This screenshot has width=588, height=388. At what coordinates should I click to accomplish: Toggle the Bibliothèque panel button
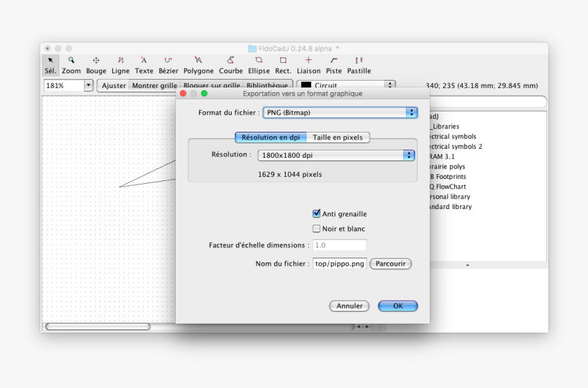(267, 85)
